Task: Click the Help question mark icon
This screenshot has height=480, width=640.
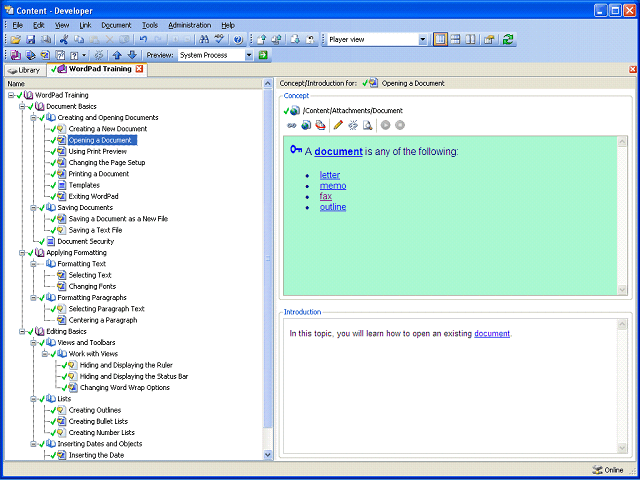Action: coord(238,40)
